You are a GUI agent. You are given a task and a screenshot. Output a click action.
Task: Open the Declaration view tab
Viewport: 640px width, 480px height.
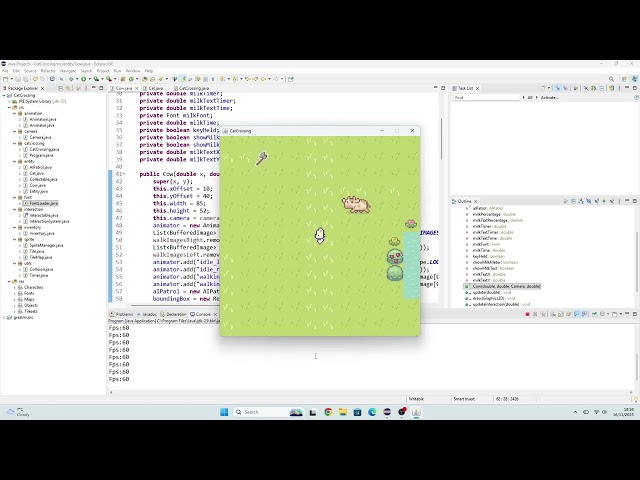point(173,314)
